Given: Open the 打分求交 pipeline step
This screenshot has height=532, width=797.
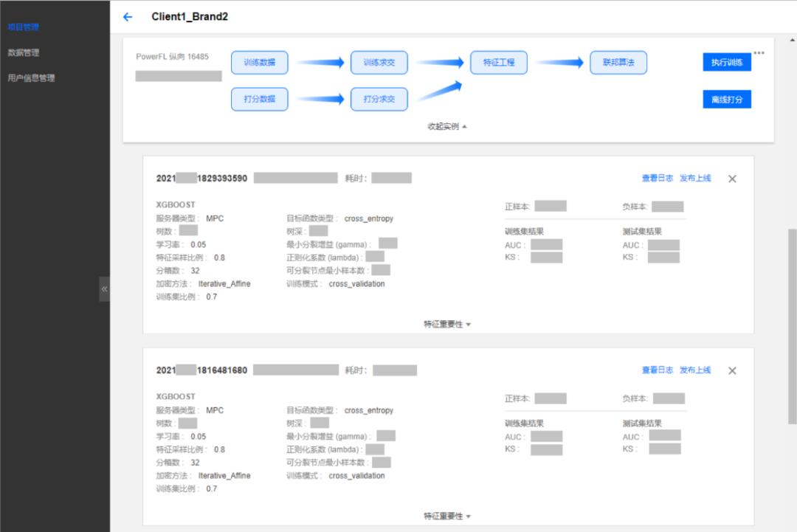Looking at the screenshot, I should click(x=379, y=99).
